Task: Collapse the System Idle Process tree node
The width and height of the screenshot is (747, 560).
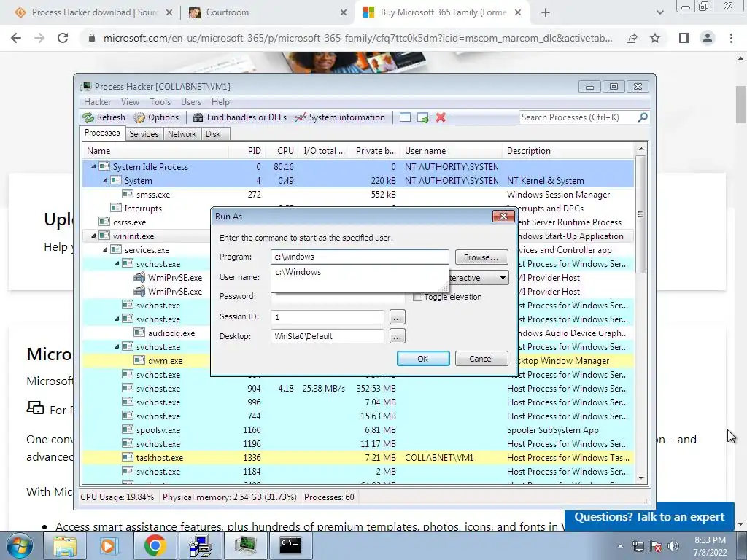Action: 93,167
